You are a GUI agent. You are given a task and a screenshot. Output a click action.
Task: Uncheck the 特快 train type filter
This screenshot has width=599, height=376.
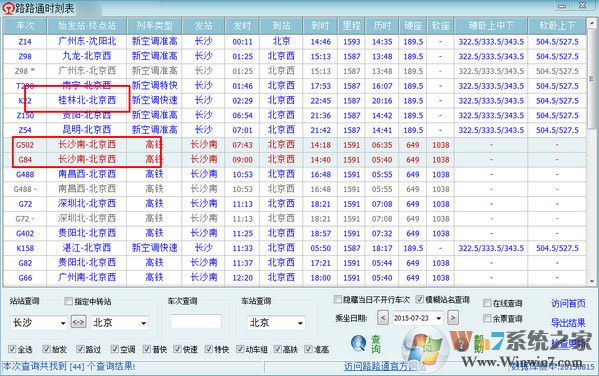[209, 349]
